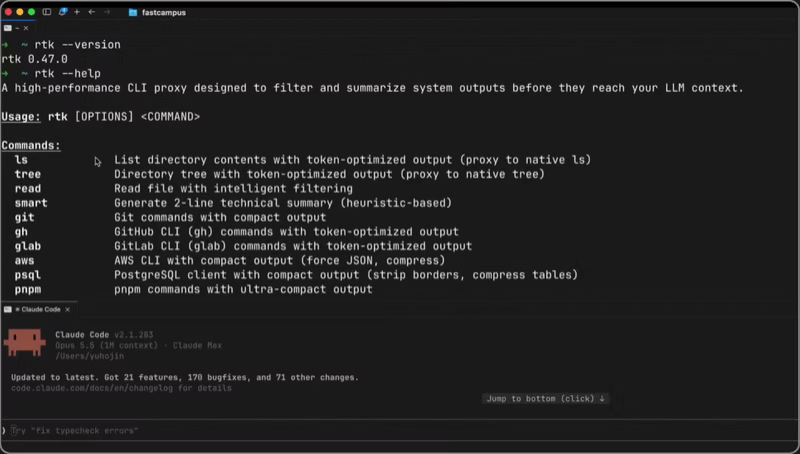Focus the 'Try fix typecheck errors' prompt input
This screenshot has width=800, height=454.
pyautogui.click(x=400, y=431)
